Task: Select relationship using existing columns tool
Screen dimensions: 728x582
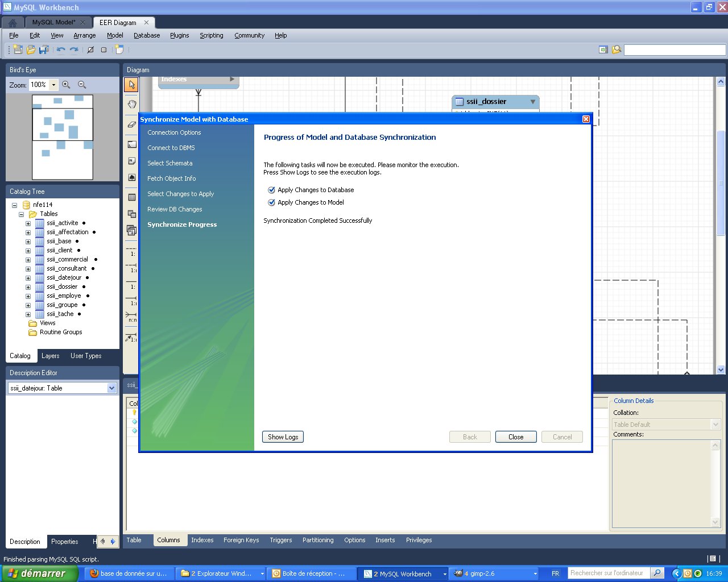Action: click(131, 336)
